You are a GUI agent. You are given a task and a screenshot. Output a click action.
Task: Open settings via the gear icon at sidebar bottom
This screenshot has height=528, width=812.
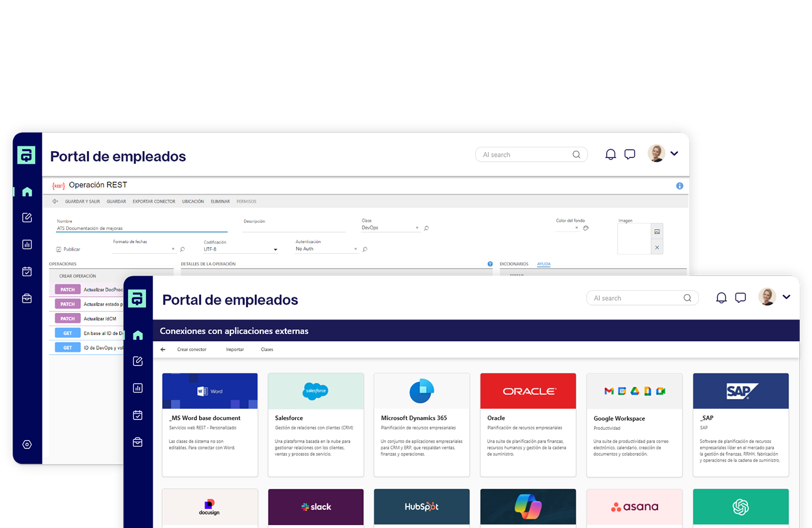click(26, 444)
